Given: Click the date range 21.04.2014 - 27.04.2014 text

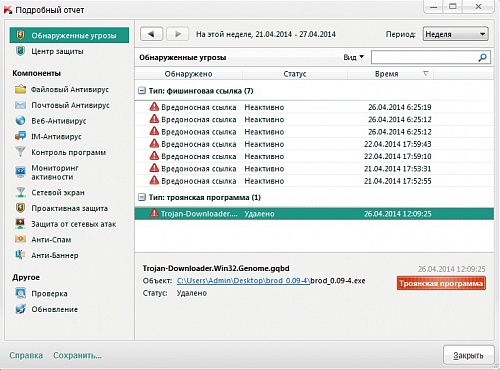Looking at the screenshot, I should (295, 34).
